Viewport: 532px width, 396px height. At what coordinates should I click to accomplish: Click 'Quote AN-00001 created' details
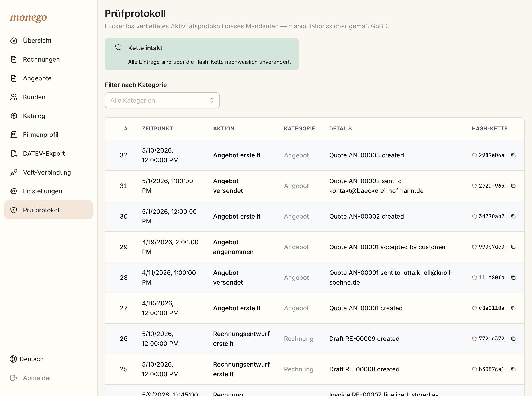[366, 308]
